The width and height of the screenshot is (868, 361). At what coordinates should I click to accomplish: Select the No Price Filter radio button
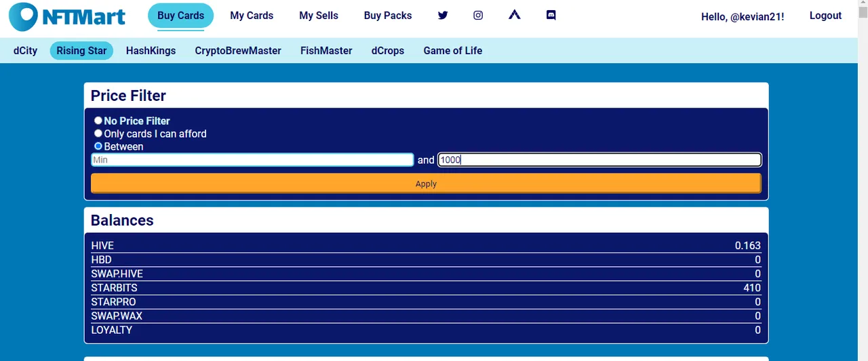click(98, 121)
